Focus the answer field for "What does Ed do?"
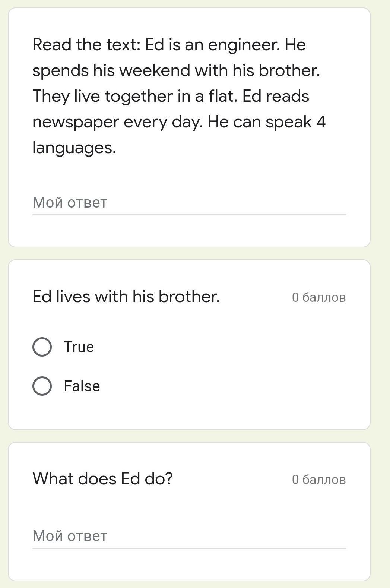The image size is (390, 588). pos(189,536)
